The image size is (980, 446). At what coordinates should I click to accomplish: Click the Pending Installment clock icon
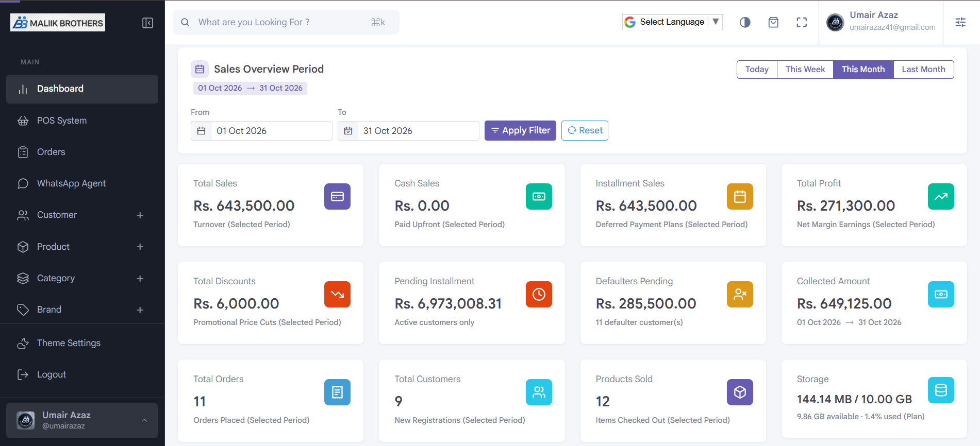(539, 294)
